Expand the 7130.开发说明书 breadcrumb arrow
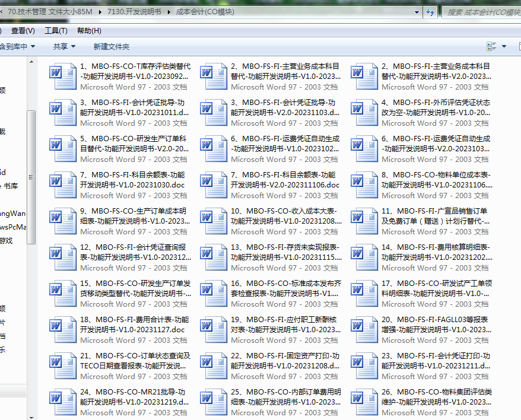Image resolution: width=521 pixels, height=420 pixels. [x=169, y=12]
